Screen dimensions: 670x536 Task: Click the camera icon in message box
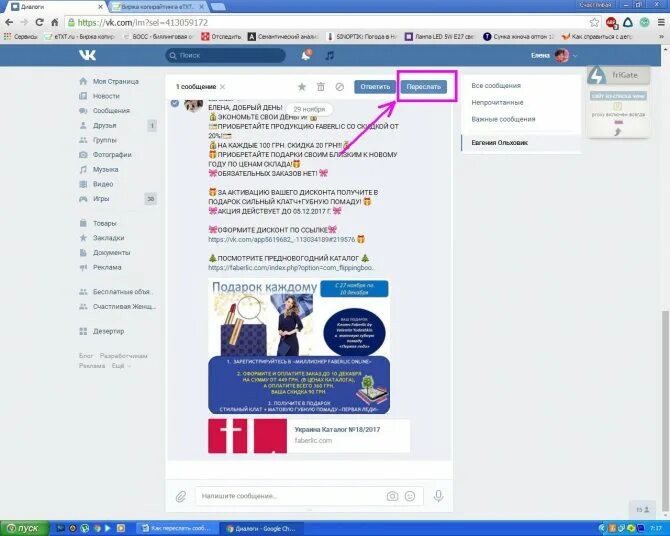(x=392, y=496)
